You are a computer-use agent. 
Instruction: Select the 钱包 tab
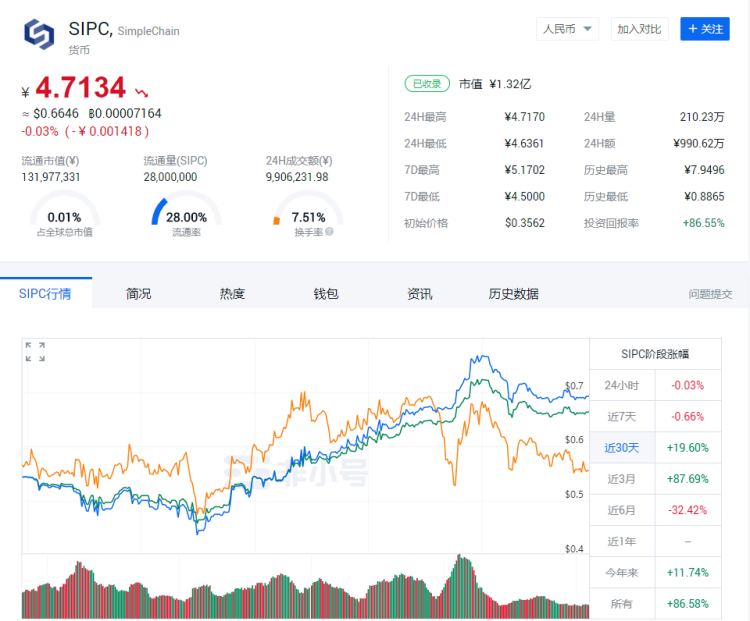tap(326, 294)
